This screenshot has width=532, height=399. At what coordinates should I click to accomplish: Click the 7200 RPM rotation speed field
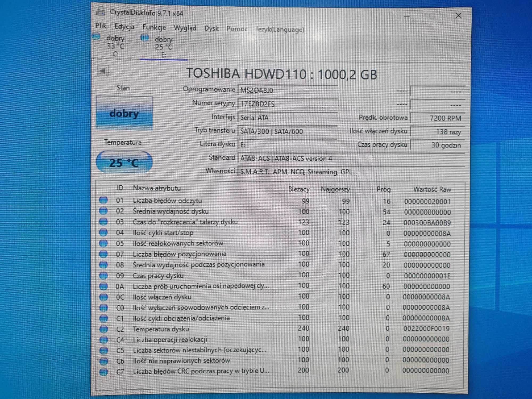(438, 118)
